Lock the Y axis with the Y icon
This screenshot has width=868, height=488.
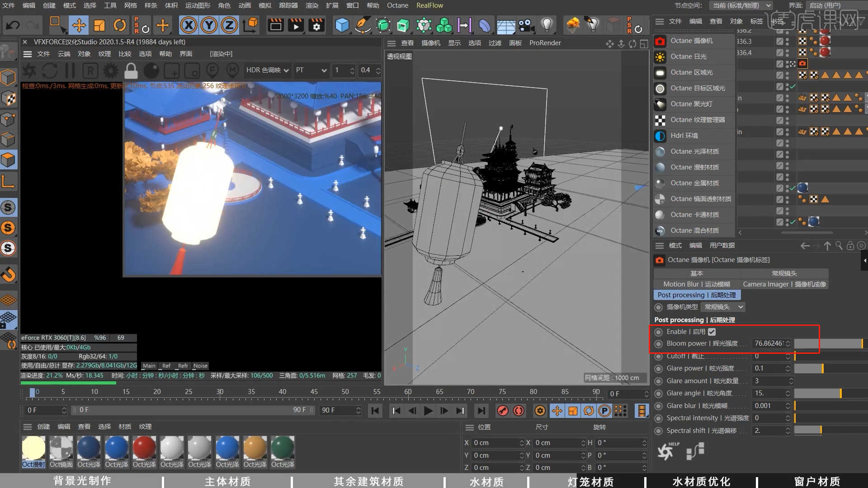coord(209,25)
